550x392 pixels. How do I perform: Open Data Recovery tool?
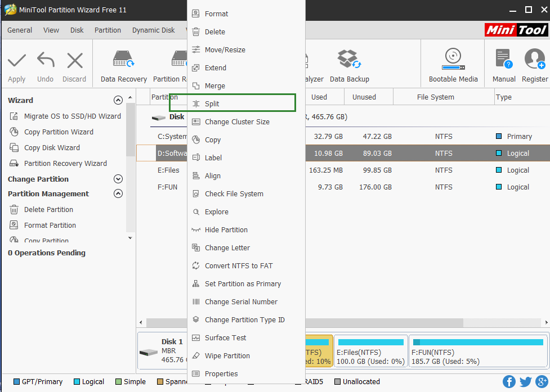123,66
